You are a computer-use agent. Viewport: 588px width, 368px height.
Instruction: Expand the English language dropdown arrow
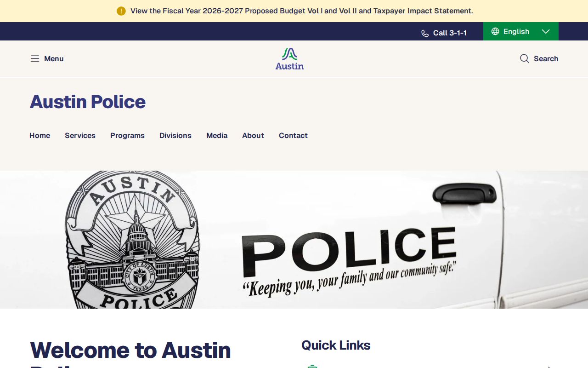click(546, 31)
